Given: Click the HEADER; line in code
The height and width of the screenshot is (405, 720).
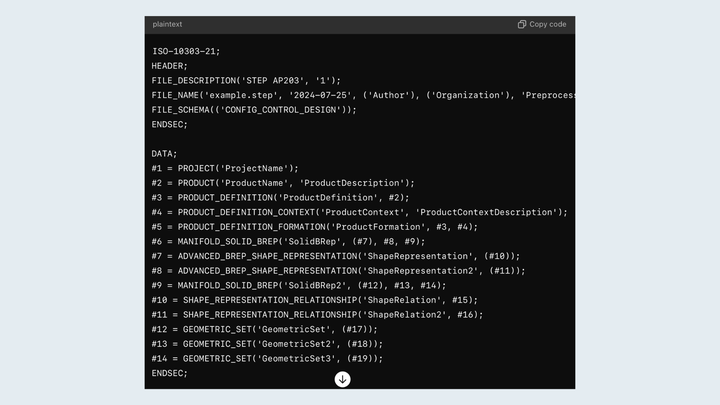Looking at the screenshot, I should (x=170, y=66).
